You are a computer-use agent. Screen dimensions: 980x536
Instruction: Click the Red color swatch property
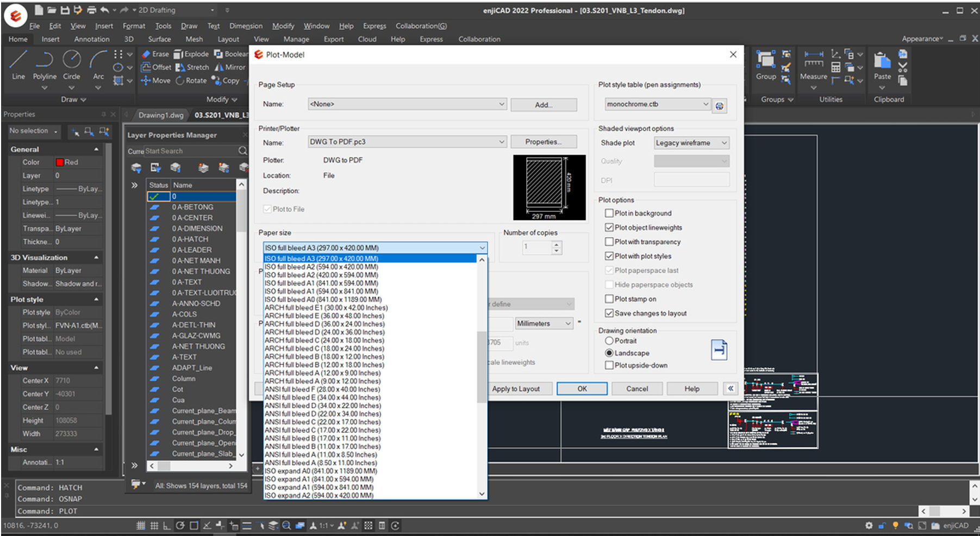click(60, 162)
